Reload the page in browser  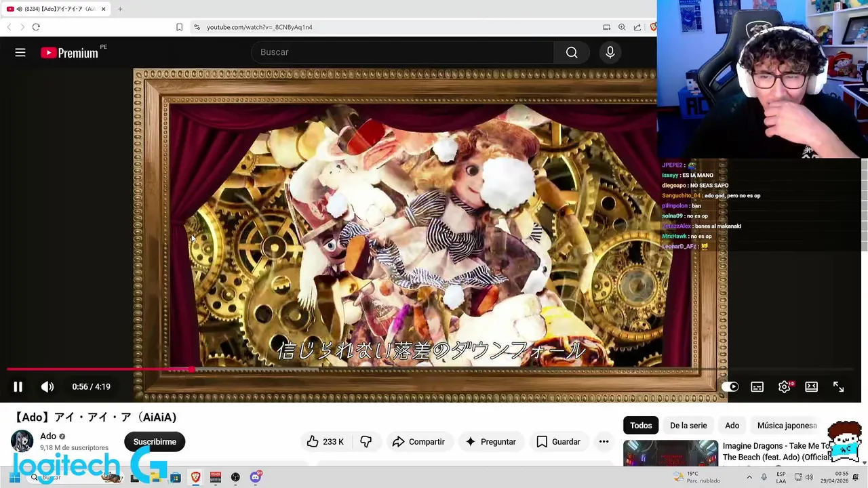(36, 27)
